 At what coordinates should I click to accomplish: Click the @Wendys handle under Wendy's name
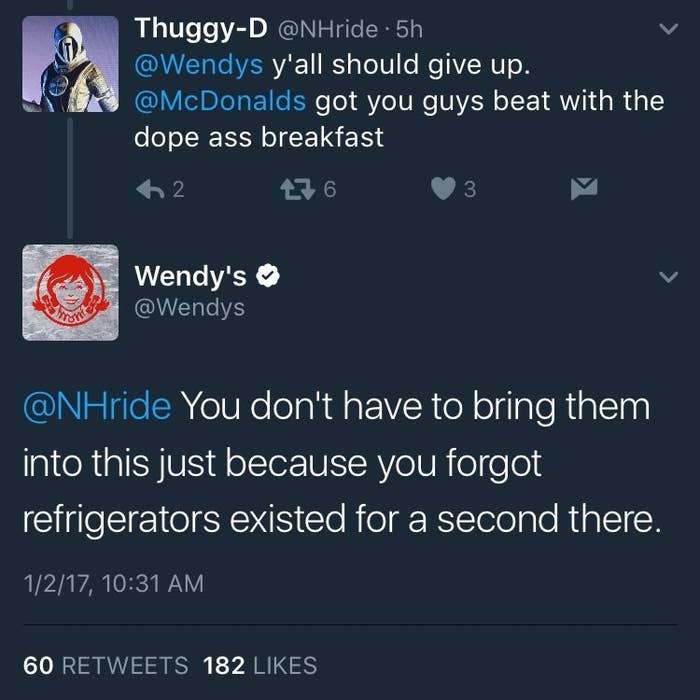pos(190,308)
